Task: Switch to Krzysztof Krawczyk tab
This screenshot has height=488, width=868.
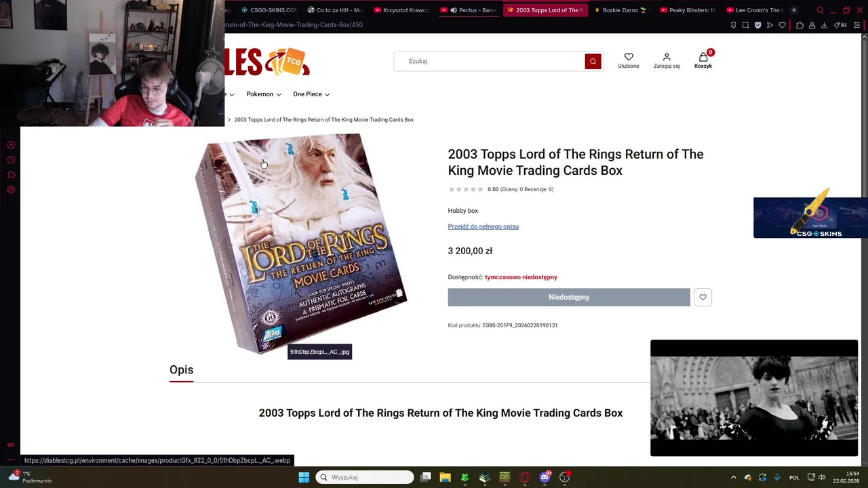Action: click(x=402, y=10)
